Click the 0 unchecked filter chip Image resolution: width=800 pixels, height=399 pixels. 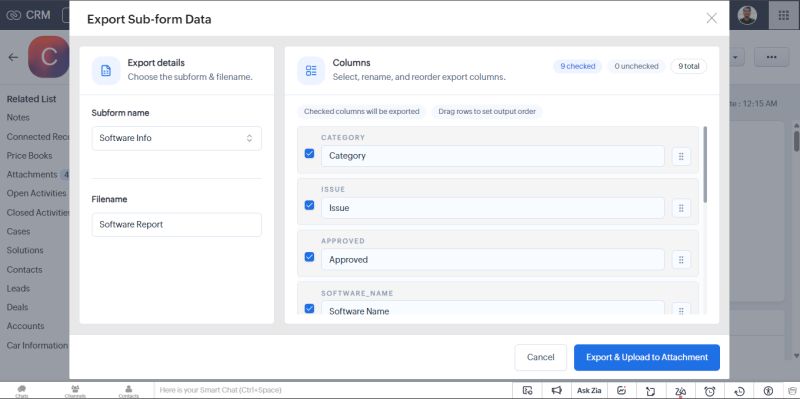click(636, 66)
